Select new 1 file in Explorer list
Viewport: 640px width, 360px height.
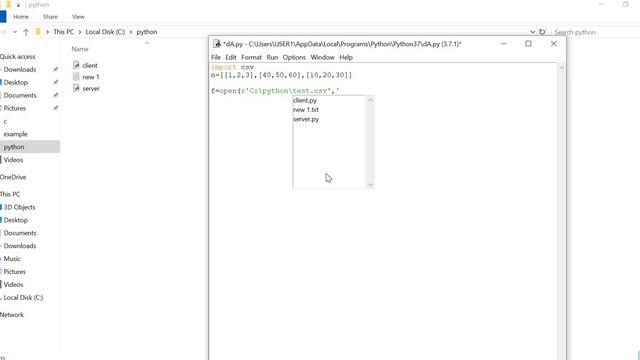(91, 77)
